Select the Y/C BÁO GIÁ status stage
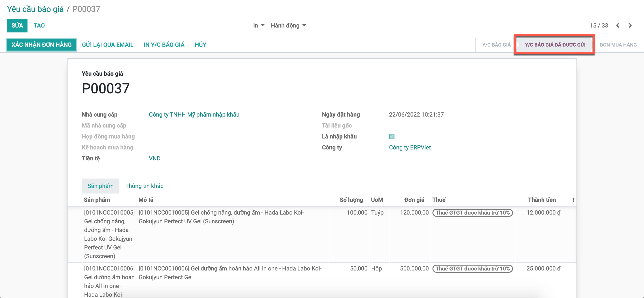Image resolution: width=644 pixels, height=298 pixels. (x=496, y=45)
